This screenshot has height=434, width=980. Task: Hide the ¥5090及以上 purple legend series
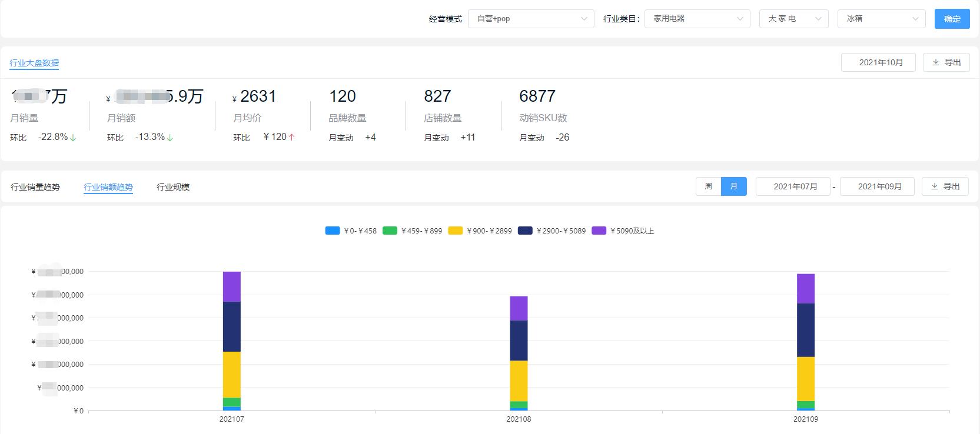(x=599, y=231)
